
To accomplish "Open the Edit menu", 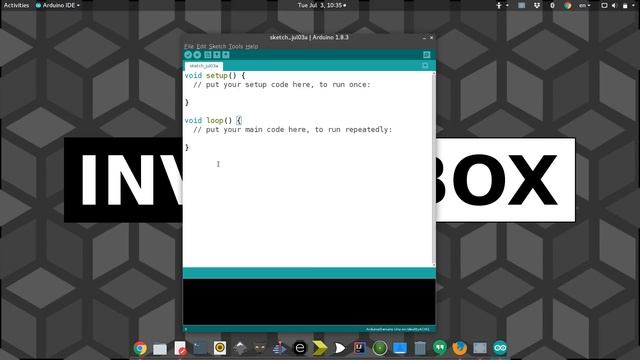I will (201, 46).
